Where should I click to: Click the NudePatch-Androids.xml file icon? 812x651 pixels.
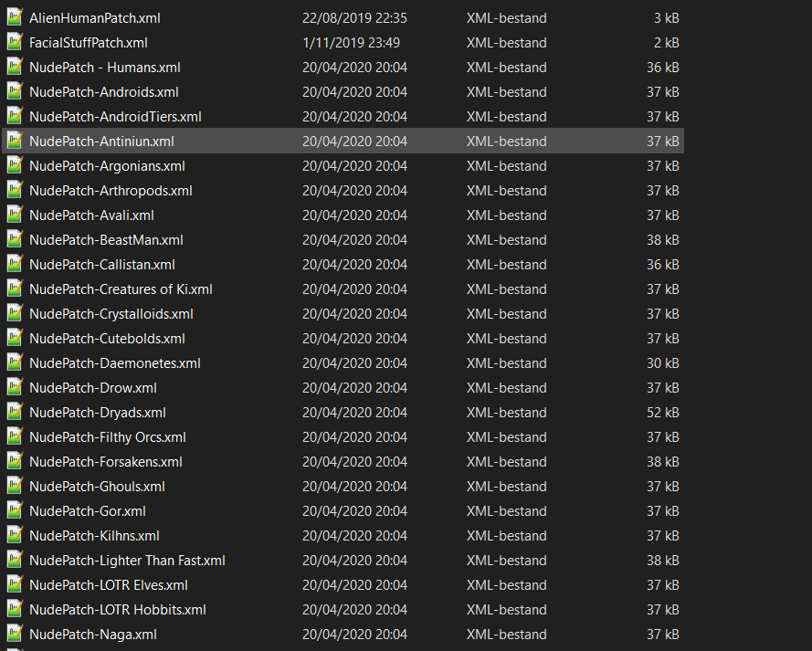click(15, 91)
